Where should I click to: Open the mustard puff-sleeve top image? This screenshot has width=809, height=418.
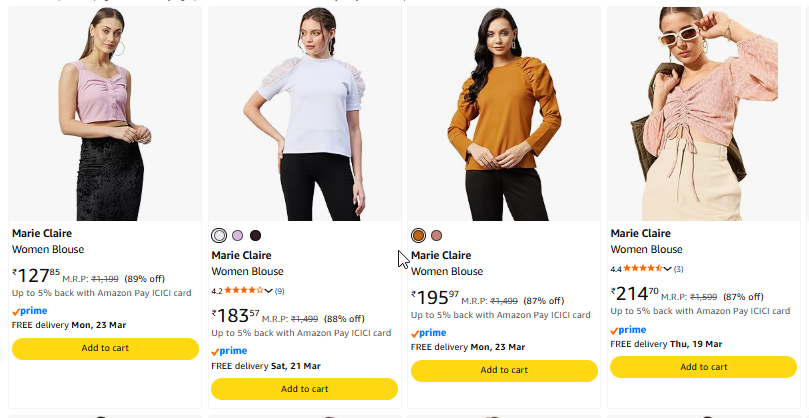point(504,115)
